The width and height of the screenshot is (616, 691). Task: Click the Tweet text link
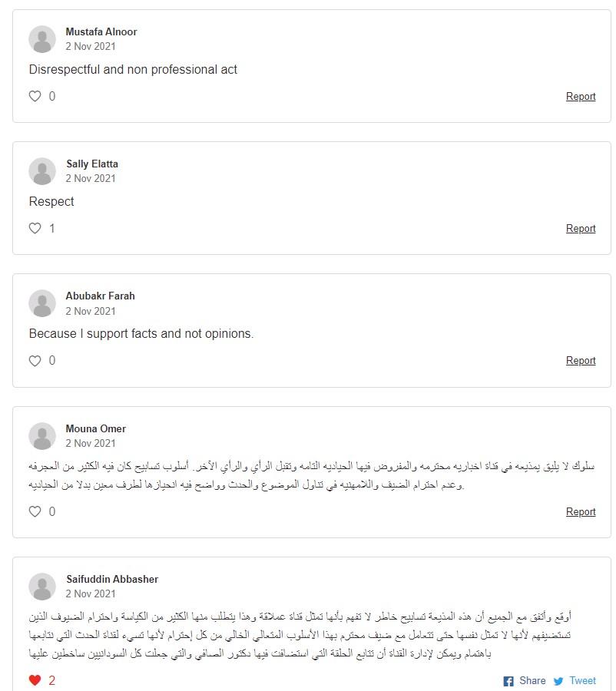[x=582, y=681]
